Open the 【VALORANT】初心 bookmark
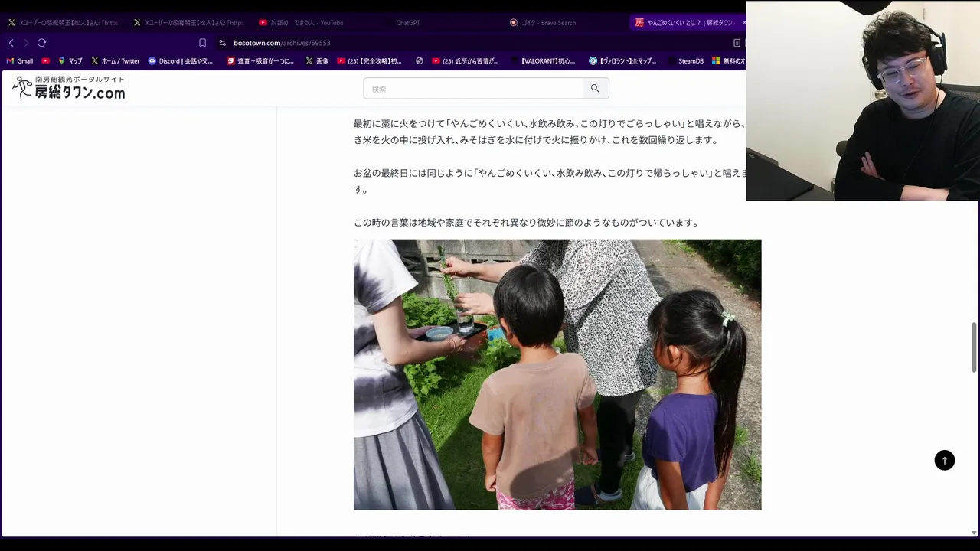This screenshot has height=551, width=980. (x=542, y=60)
